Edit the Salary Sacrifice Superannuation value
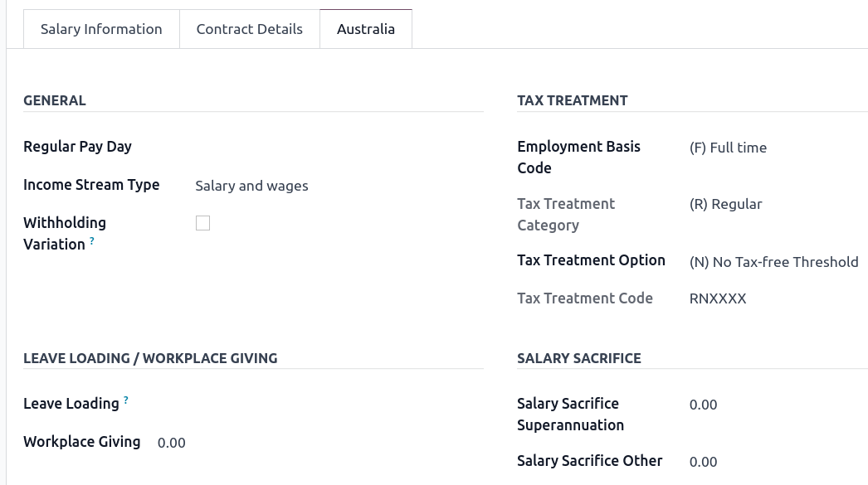Screen dimensions: 868x485 pyautogui.click(x=703, y=404)
